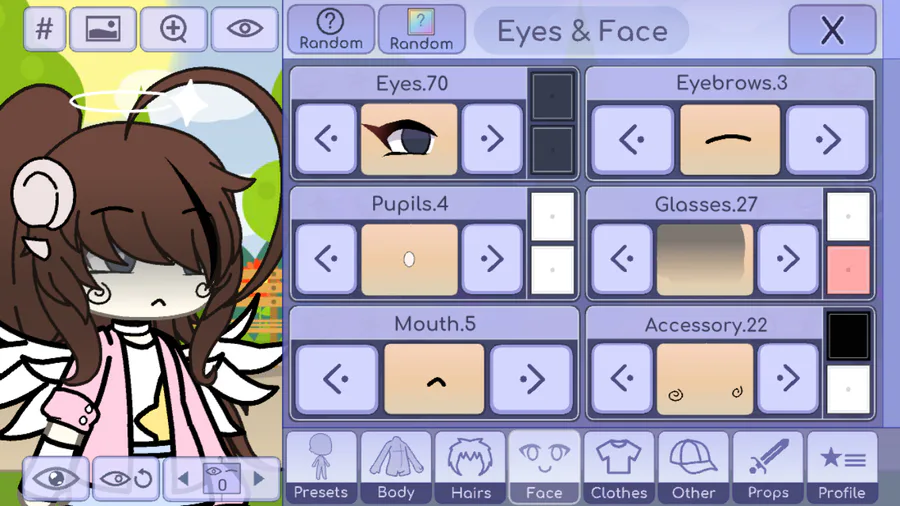900x506 pixels.
Task: Click the colorful Random colors button
Action: 421,29
